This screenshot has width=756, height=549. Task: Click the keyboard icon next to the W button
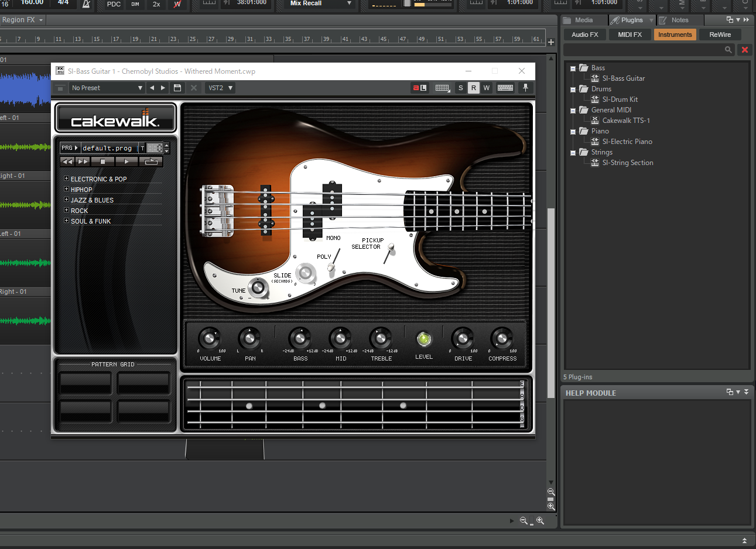click(505, 88)
